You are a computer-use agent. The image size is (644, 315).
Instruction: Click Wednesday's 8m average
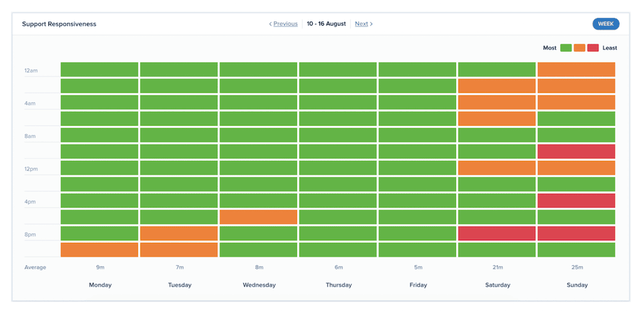point(259,267)
